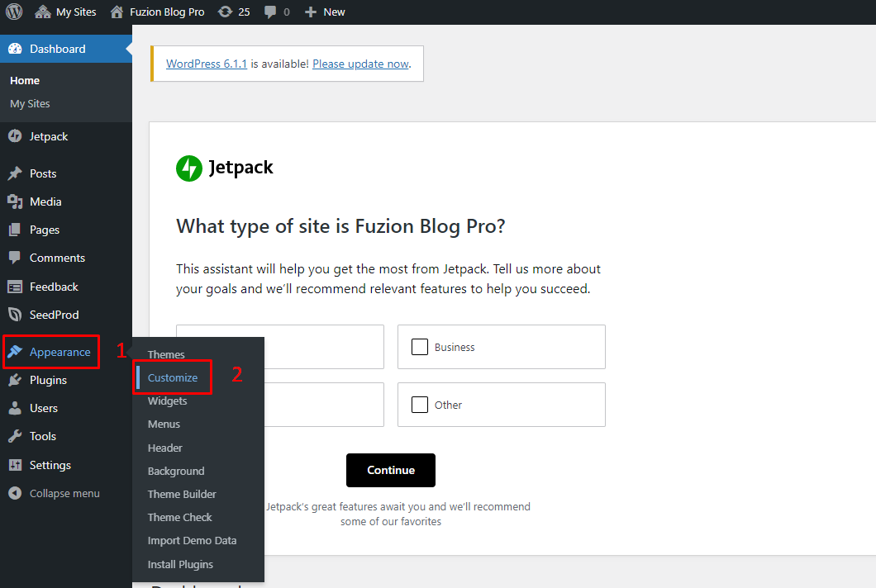
Task: Open the Settings menu
Action: [50, 465]
